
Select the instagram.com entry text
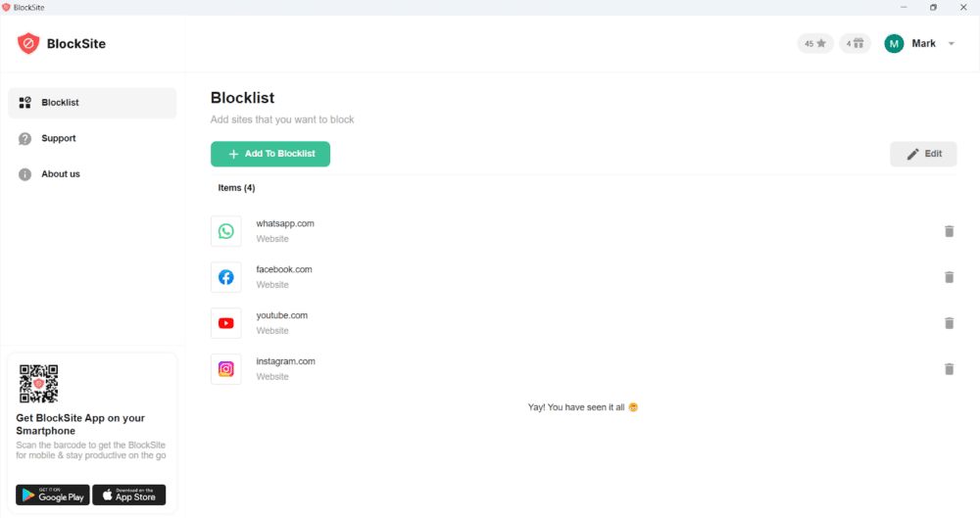coord(285,361)
